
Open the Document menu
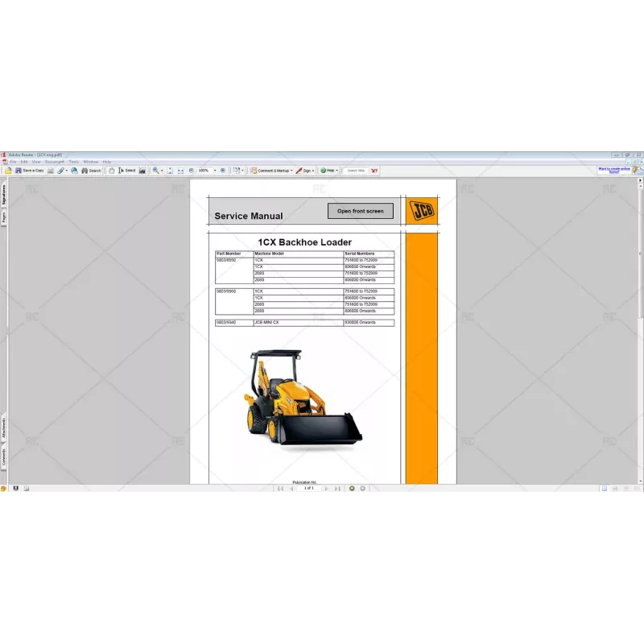point(54,160)
